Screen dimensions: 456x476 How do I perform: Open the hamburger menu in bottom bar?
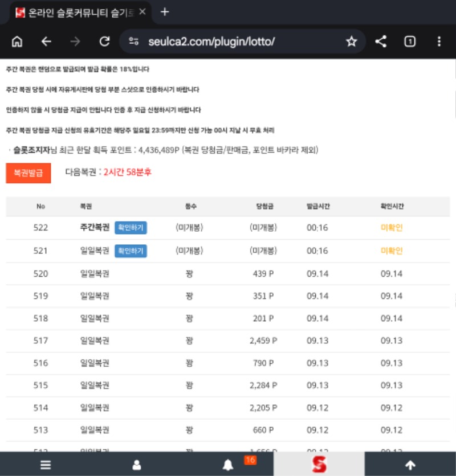coord(46,465)
